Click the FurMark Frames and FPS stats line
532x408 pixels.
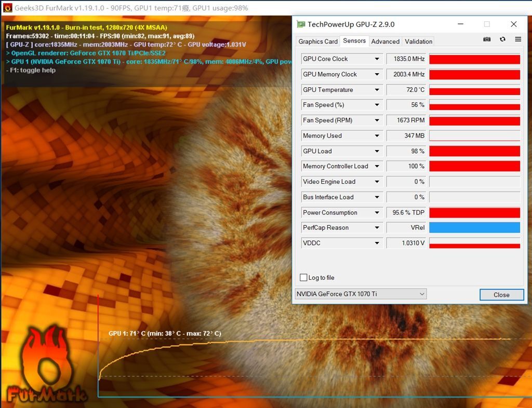point(100,36)
